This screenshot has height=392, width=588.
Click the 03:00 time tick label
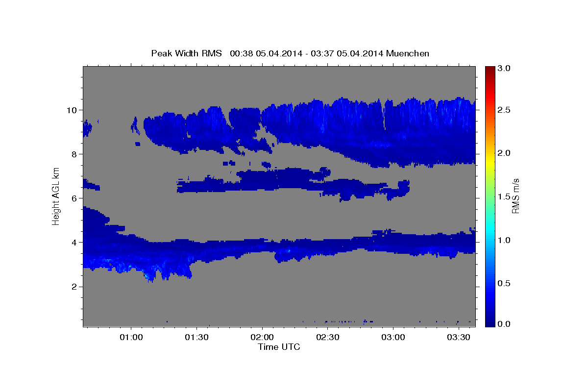393,337
